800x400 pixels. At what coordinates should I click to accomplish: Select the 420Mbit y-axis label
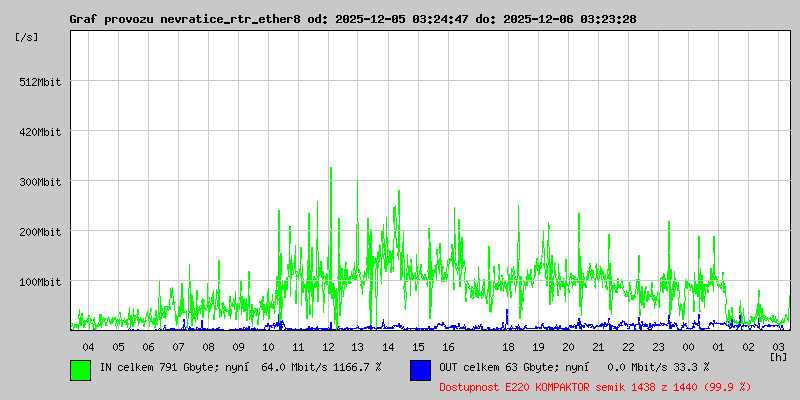tap(40, 132)
